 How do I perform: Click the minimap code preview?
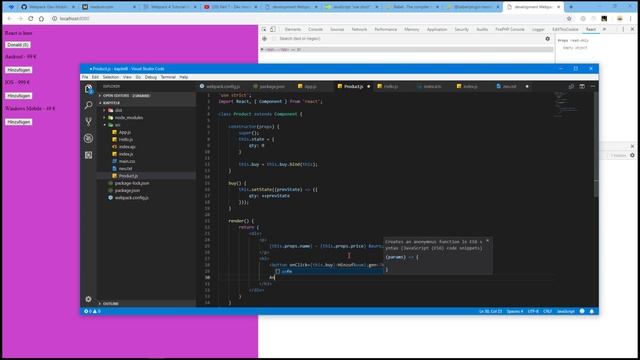[566, 105]
